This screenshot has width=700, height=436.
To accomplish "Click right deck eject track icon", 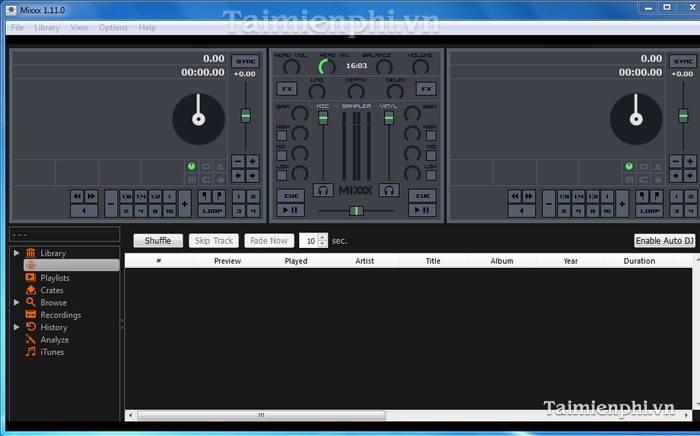I will (x=658, y=166).
